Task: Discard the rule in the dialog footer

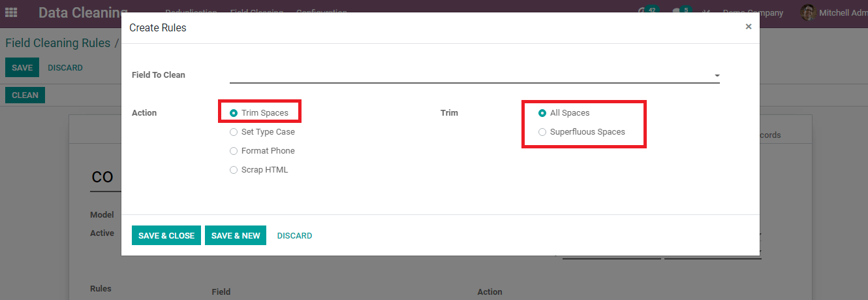Action: tap(294, 236)
